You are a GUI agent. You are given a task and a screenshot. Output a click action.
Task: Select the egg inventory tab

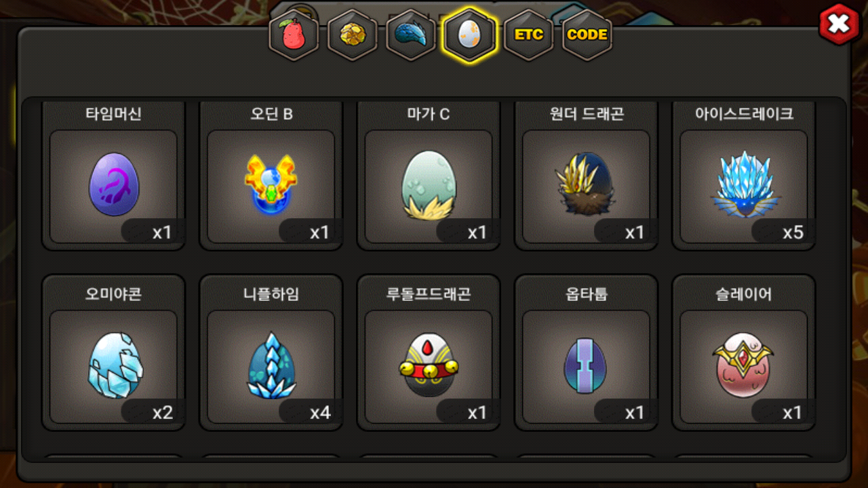(x=469, y=35)
